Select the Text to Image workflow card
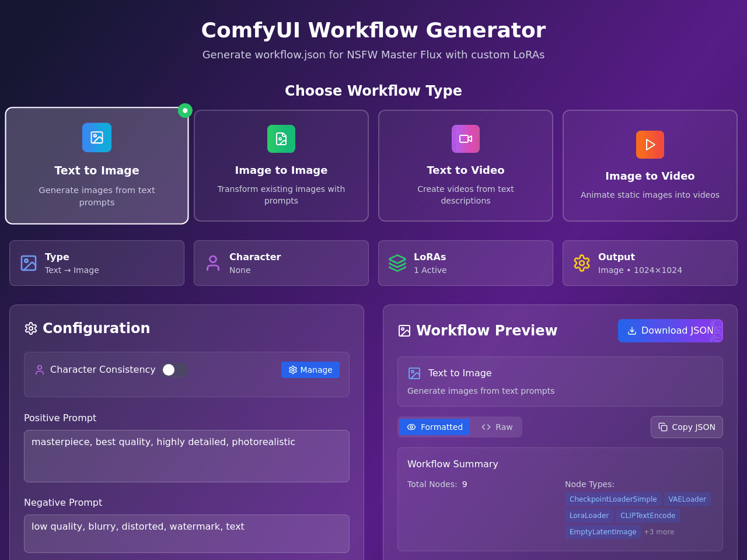This screenshot has height=560, width=747. click(97, 166)
